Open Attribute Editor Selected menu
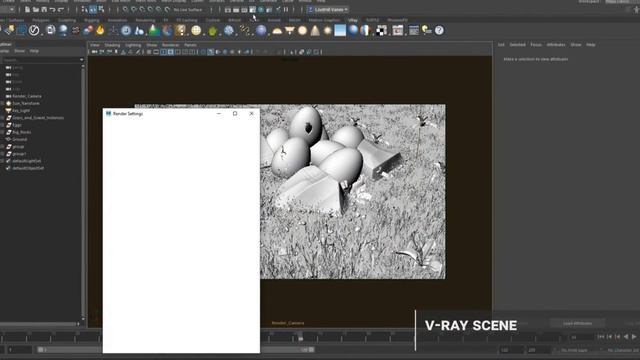 518,44
